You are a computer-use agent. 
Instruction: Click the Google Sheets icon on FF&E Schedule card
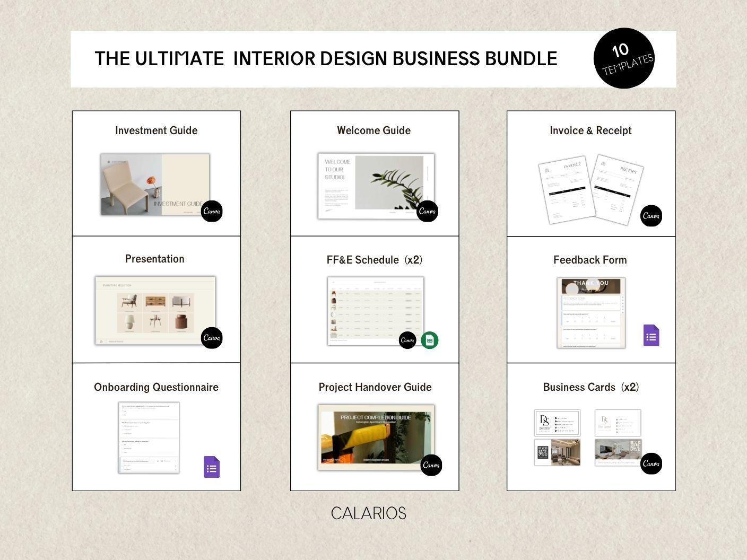click(x=430, y=340)
